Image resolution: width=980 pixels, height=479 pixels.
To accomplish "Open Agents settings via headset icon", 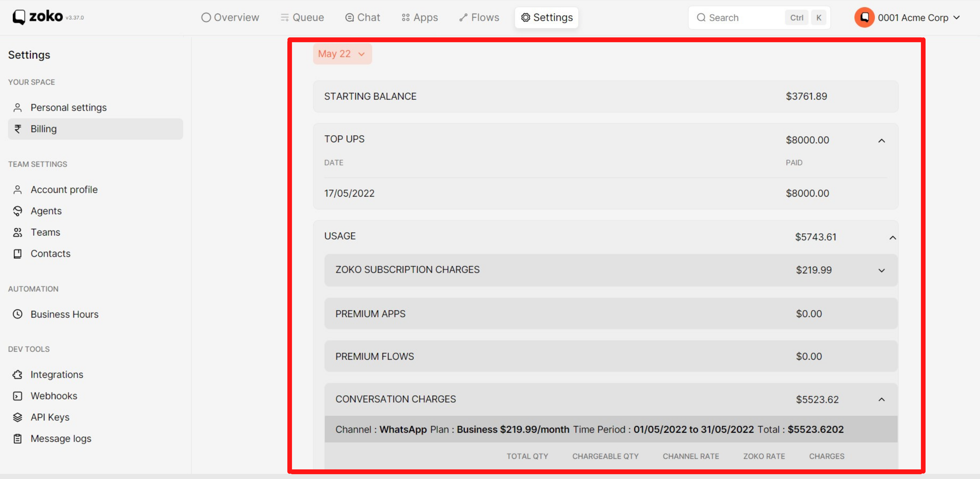I will click(x=18, y=211).
